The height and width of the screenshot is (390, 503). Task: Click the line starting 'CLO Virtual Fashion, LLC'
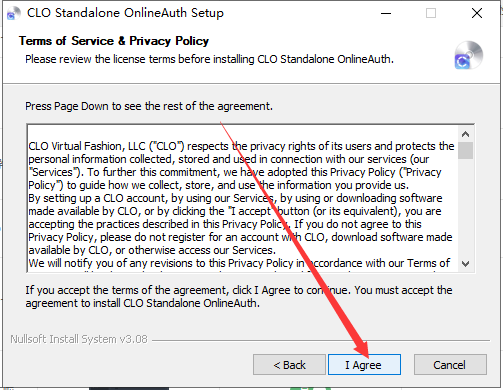click(241, 146)
